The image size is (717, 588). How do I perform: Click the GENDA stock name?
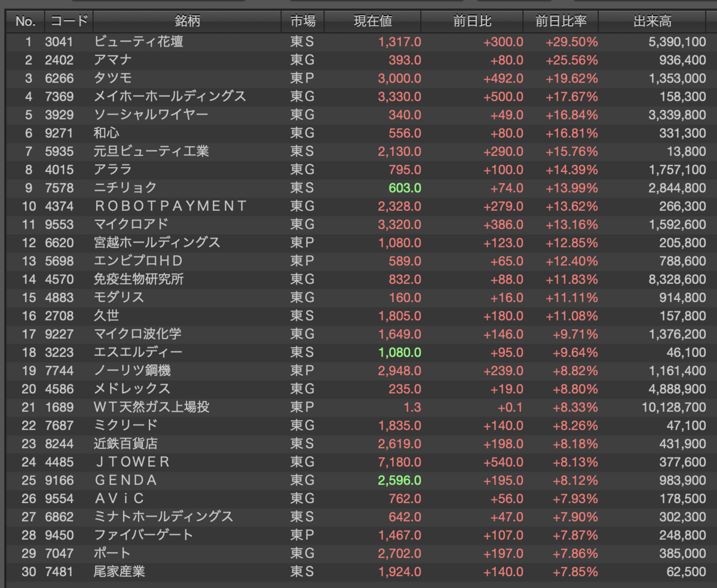125,480
